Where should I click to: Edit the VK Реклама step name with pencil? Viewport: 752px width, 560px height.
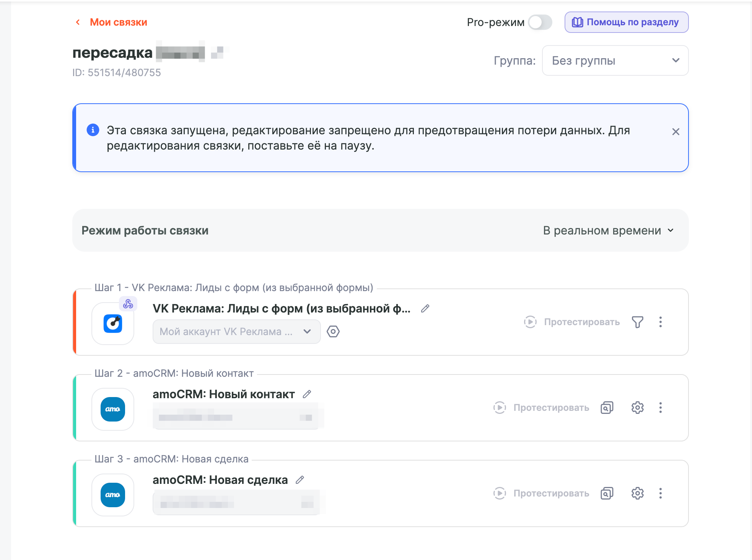(425, 308)
